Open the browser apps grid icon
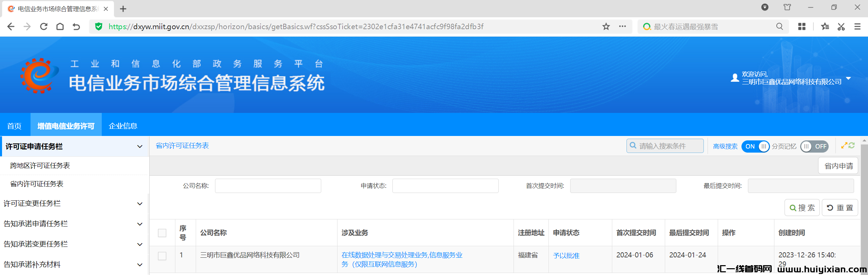The width and height of the screenshot is (868, 275). pyautogui.click(x=802, y=26)
